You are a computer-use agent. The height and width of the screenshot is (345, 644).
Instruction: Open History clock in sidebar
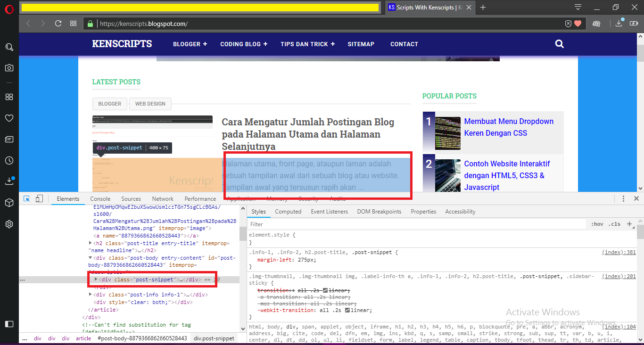tap(9, 161)
